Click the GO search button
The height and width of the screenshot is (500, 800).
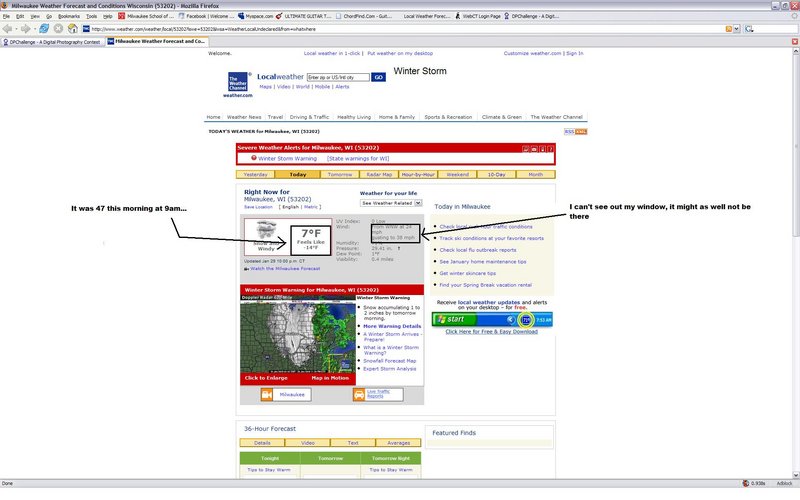pos(378,78)
